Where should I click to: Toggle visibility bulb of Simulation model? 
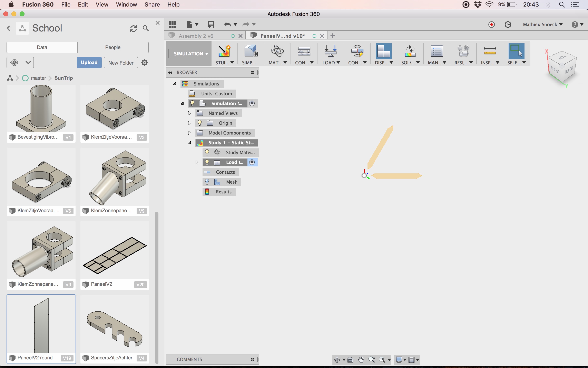click(192, 103)
